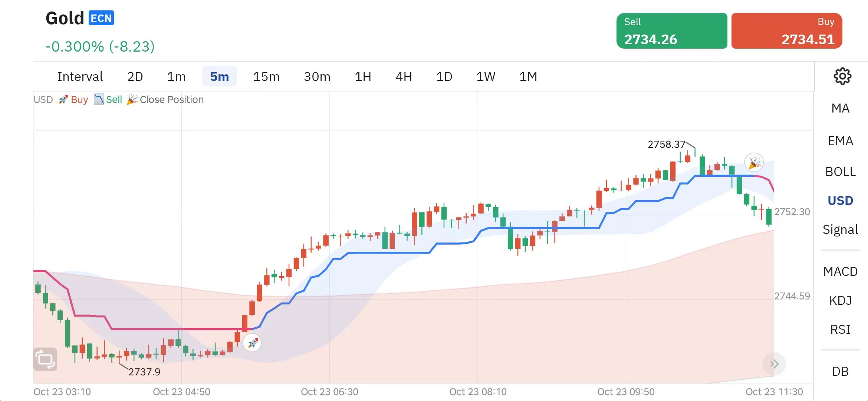
Task: Click the ECN badge next to Gold
Action: tap(101, 18)
